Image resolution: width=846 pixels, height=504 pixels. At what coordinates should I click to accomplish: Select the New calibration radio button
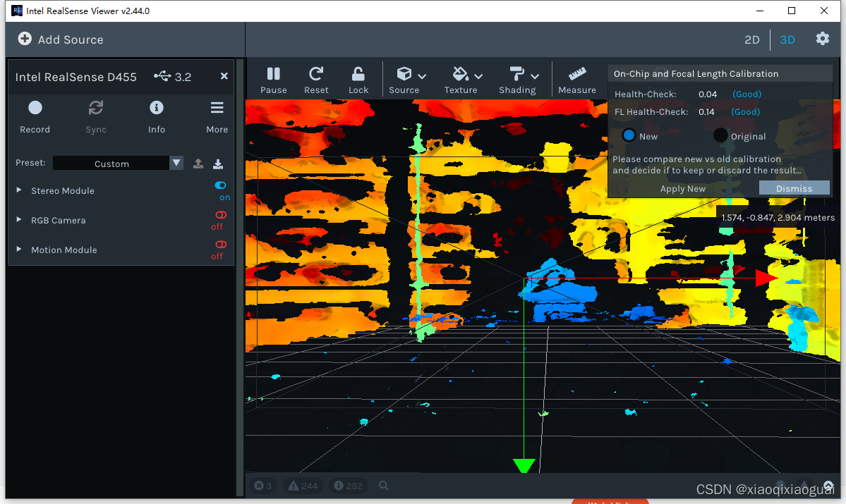coord(629,135)
